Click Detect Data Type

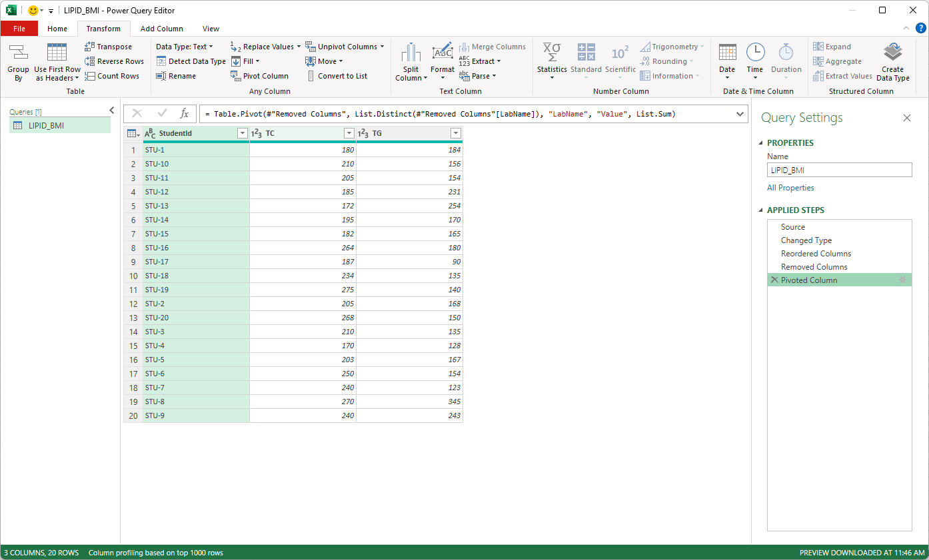pyautogui.click(x=191, y=61)
